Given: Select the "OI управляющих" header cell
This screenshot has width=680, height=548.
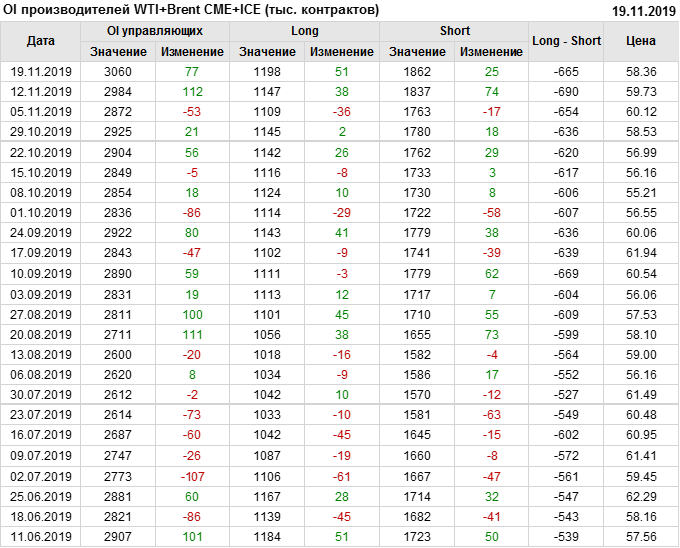Looking at the screenshot, I should pyautogui.click(x=154, y=31).
